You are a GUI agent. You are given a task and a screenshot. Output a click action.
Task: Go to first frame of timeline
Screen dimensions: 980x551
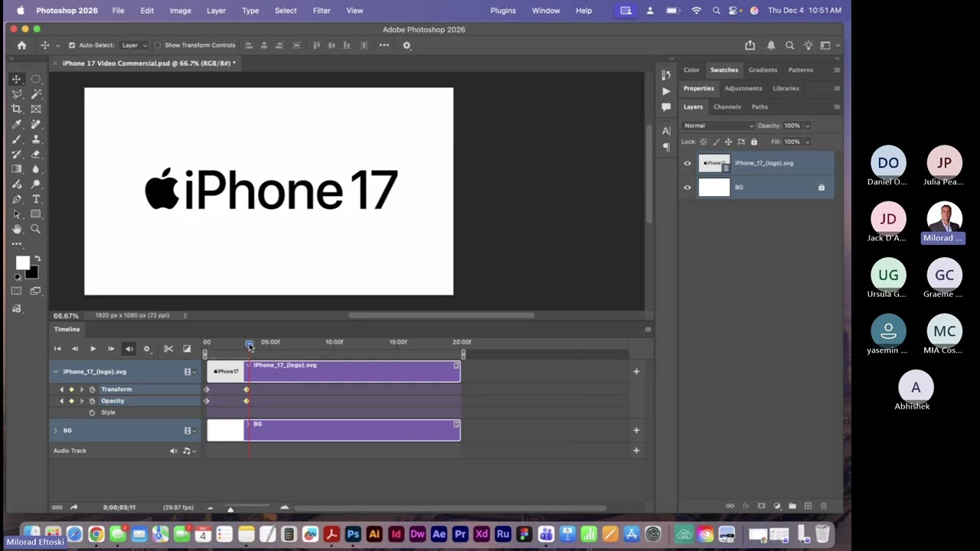point(57,349)
